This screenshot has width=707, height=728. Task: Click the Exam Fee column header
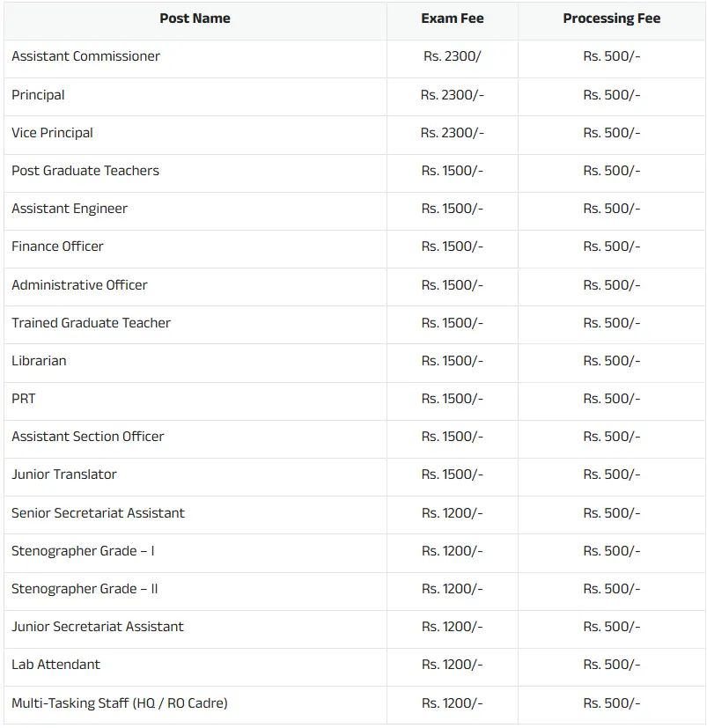[452, 18]
